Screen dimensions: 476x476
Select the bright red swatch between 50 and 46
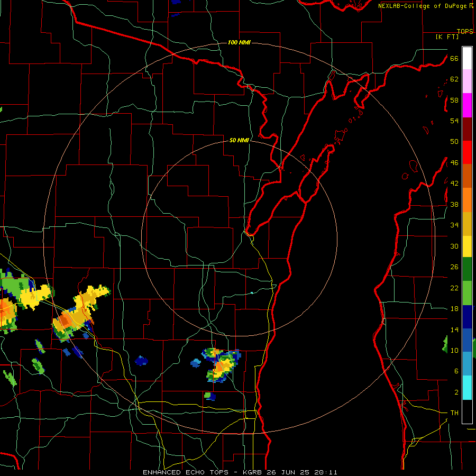[x=467, y=152]
